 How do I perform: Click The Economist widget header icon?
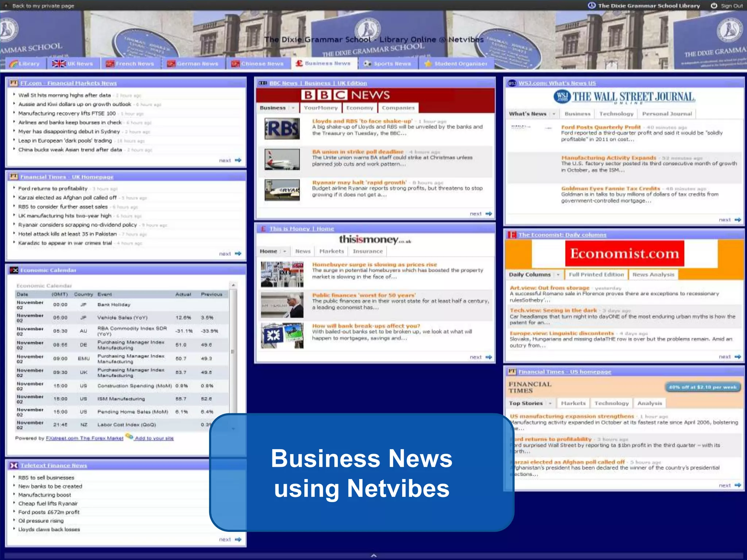tap(512, 235)
